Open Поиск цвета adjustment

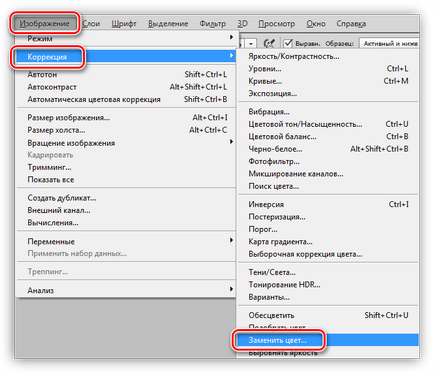tap(328, 186)
